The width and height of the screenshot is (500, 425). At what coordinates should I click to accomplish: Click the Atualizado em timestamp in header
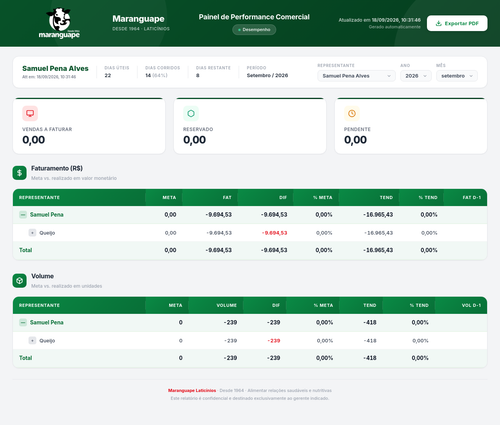pos(380,20)
